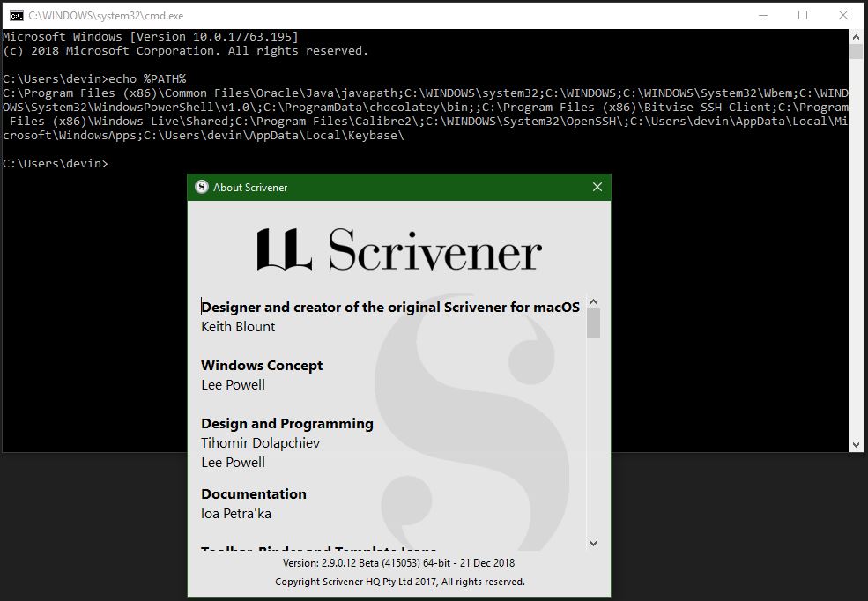The width and height of the screenshot is (868, 601).
Task: Click the credits list scroll down arrow
Action: coord(593,544)
